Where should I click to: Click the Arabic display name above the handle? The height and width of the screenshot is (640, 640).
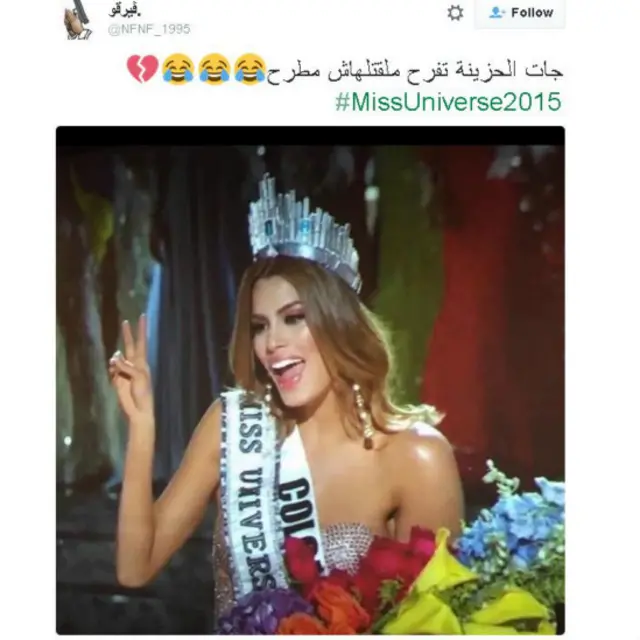point(125,10)
